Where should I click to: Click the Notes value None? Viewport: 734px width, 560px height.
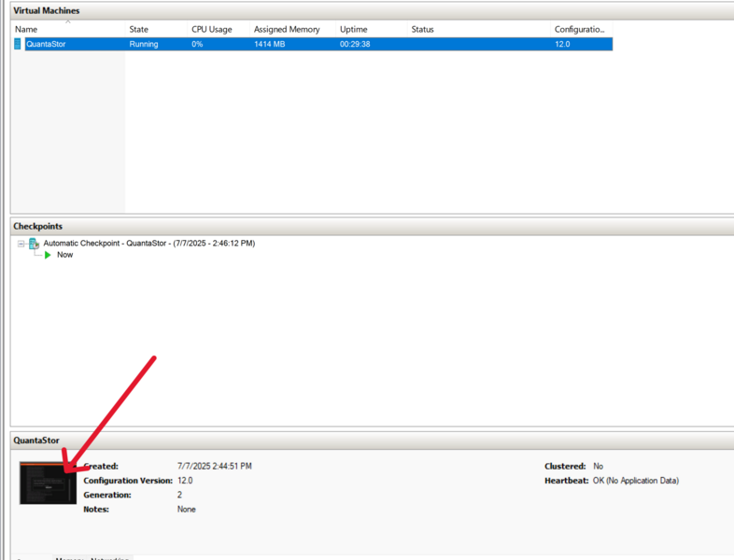187,509
